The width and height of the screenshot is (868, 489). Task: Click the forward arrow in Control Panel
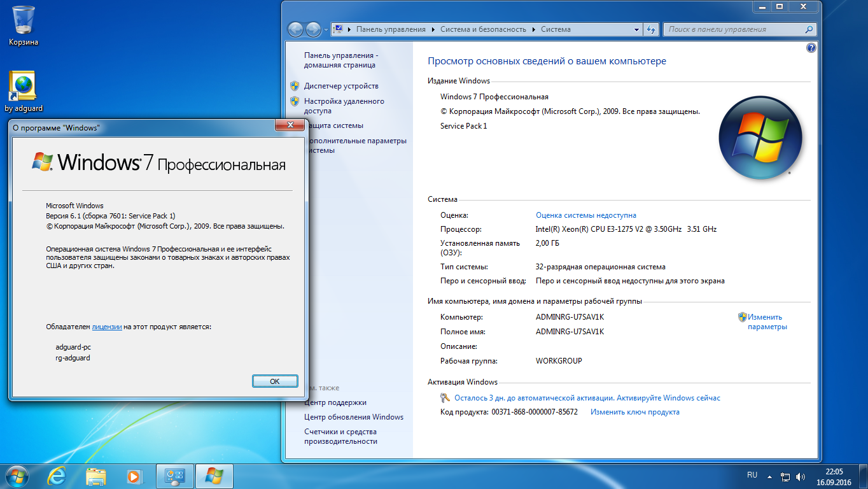click(313, 29)
